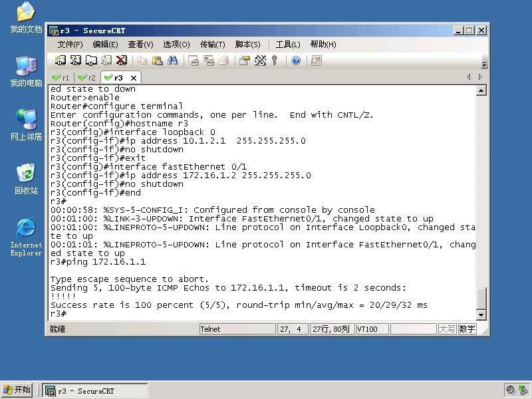This screenshot has width=532, height=399.
Task: Click the Connect in Tab icon
Action: coord(91,61)
